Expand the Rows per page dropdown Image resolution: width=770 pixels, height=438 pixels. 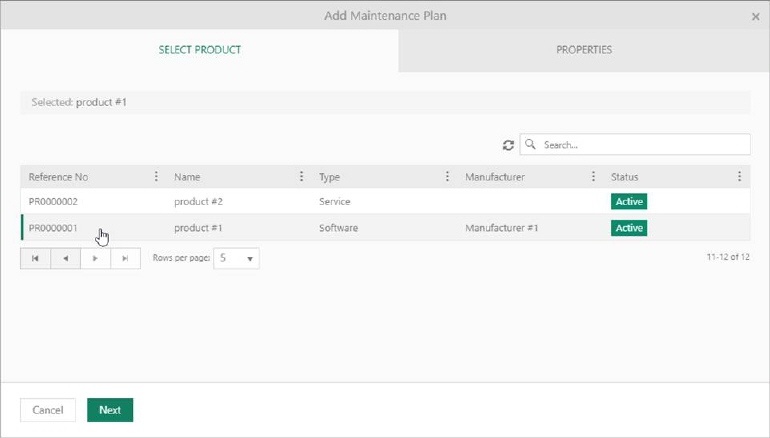(237, 258)
